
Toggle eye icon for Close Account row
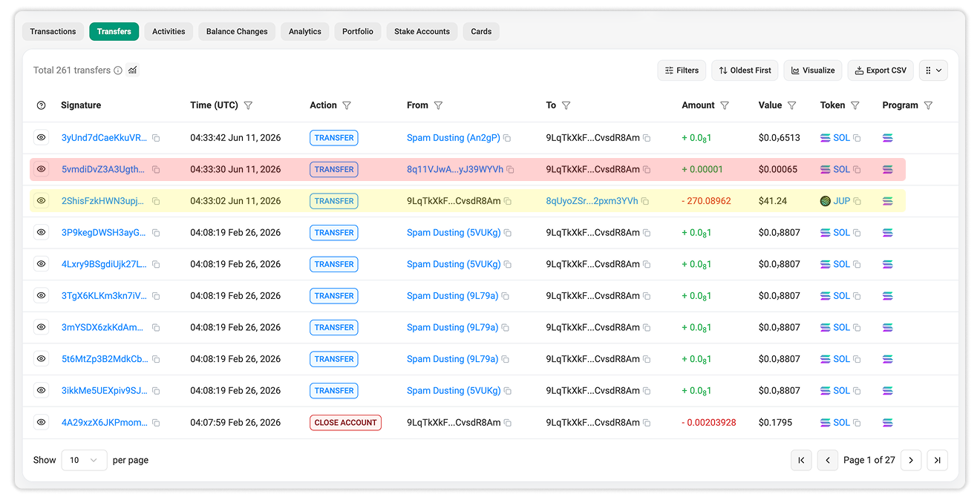(x=42, y=423)
